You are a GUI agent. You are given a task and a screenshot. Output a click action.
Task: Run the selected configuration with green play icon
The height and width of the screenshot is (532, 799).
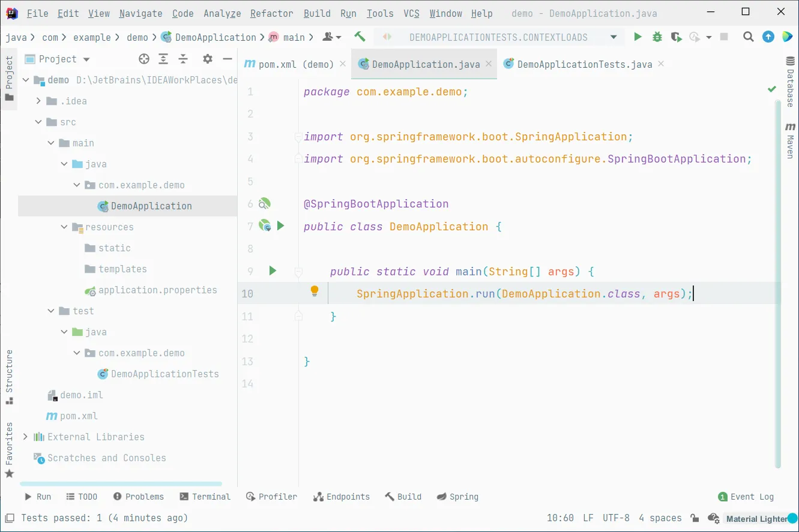point(638,37)
